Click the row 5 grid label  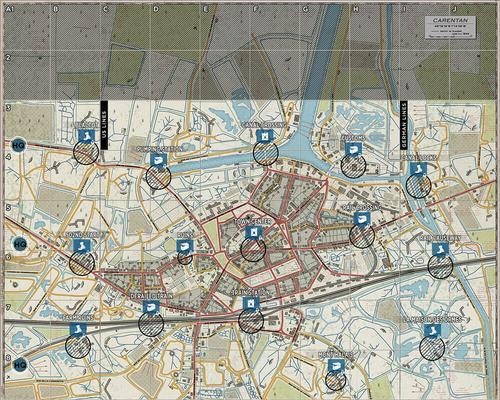pyautogui.click(x=8, y=208)
